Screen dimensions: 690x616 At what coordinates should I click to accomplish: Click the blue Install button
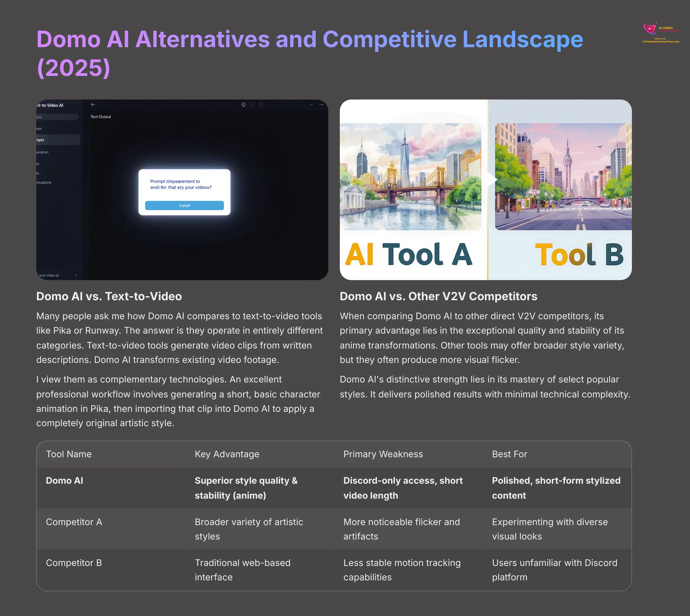184,205
